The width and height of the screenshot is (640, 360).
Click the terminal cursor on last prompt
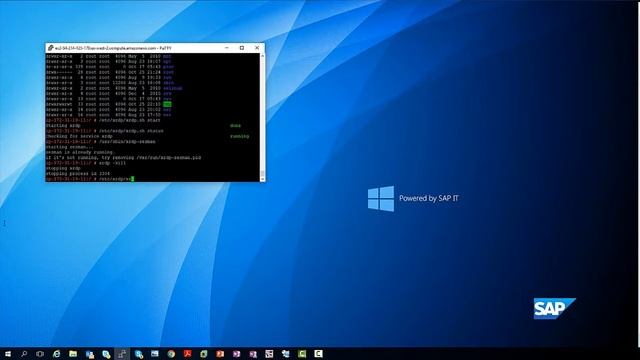click(132, 179)
